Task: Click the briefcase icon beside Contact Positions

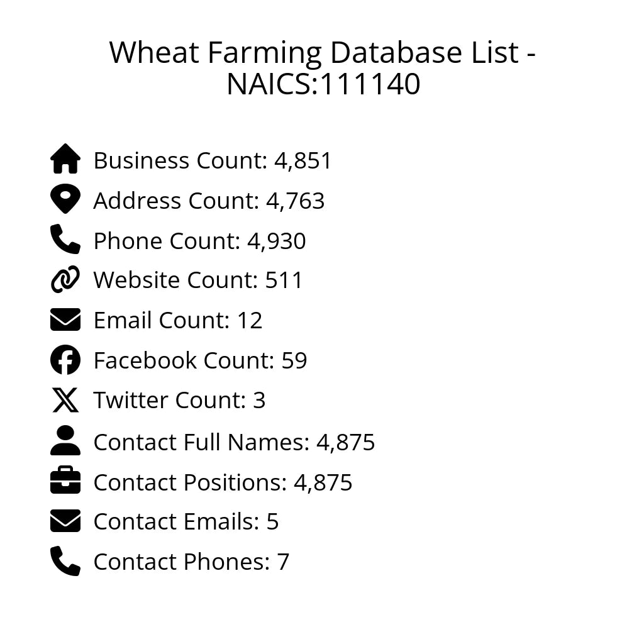Action: [65, 482]
